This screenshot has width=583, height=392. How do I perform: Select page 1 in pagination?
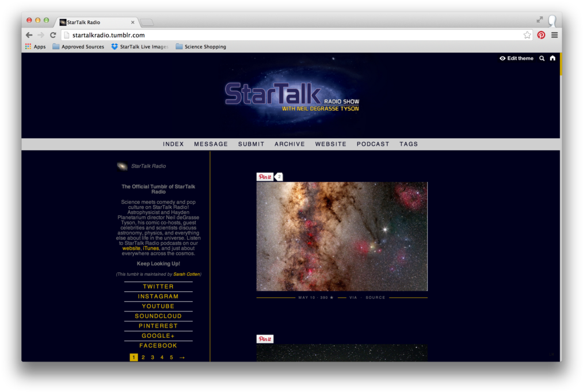[x=134, y=357]
